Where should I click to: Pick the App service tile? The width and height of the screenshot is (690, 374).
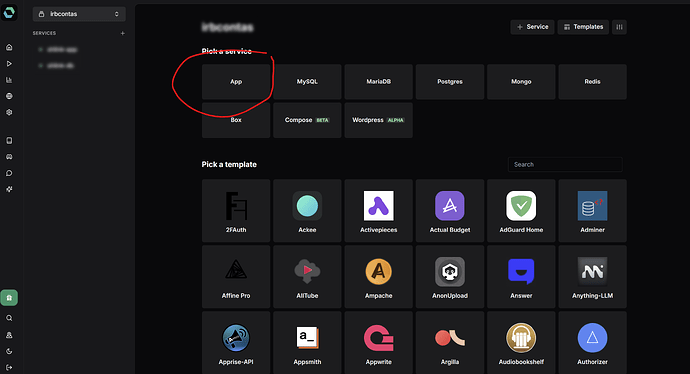(236, 81)
